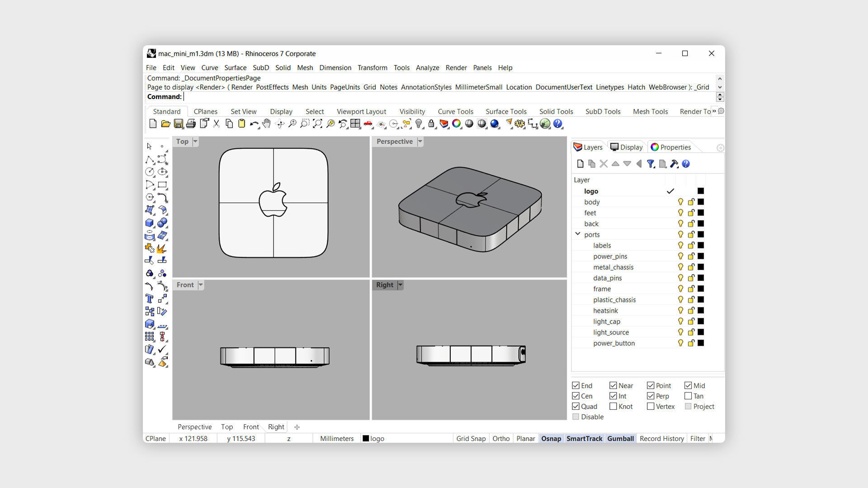Undo with the curved arrow icon

(254, 124)
